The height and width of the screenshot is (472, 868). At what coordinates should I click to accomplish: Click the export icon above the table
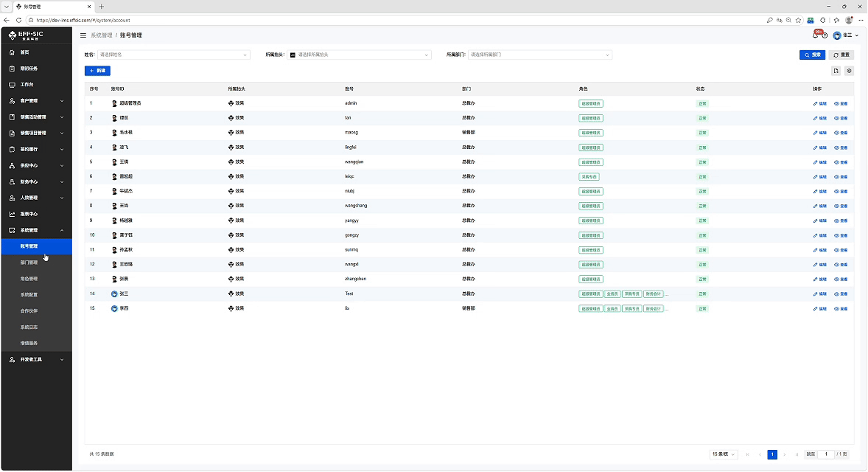click(x=836, y=71)
